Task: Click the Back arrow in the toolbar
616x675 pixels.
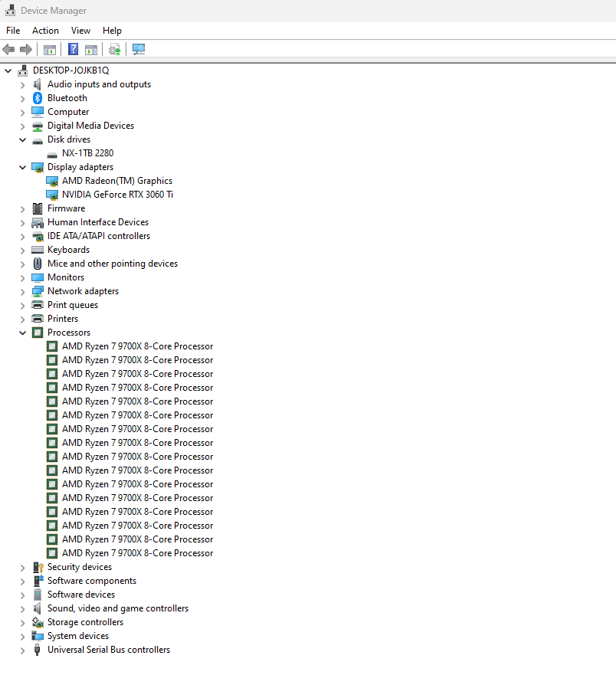Action: point(9,50)
